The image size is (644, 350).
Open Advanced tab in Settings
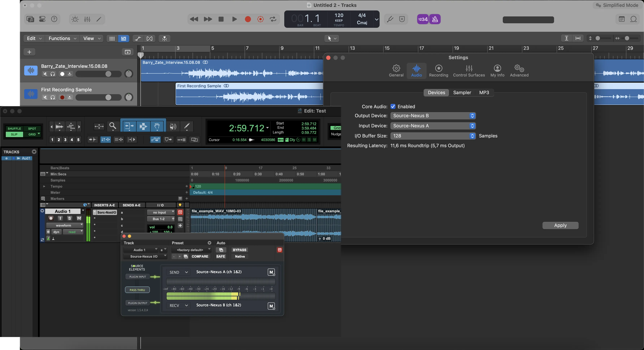pyautogui.click(x=519, y=71)
